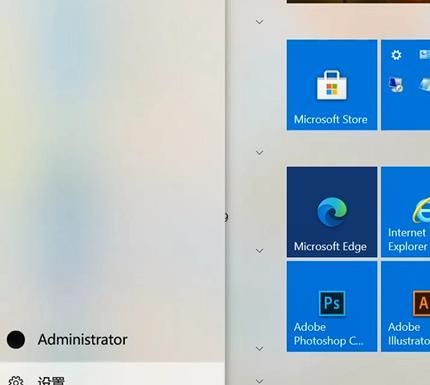The width and height of the screenshot is (430, 385).
Task: Open the dark tile at the top edge
Action: click(358, 1)
